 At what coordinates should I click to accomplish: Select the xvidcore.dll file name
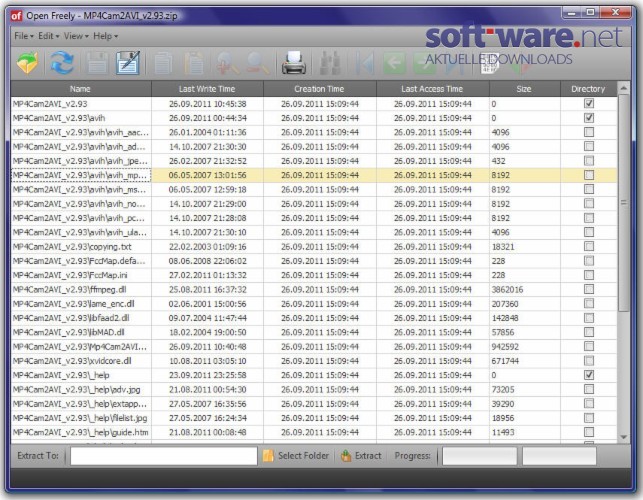click(x=72, y=361)
